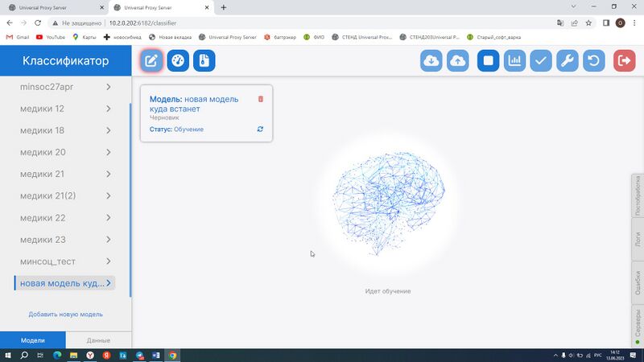
Task: Click the circular reset arrow icon
Action: click(x=594, y=61)
